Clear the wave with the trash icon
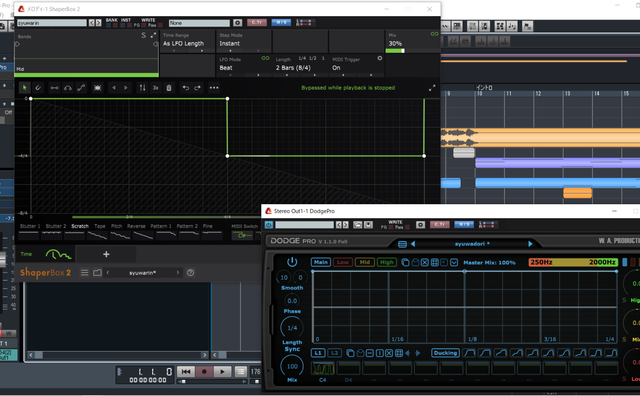 169,88
